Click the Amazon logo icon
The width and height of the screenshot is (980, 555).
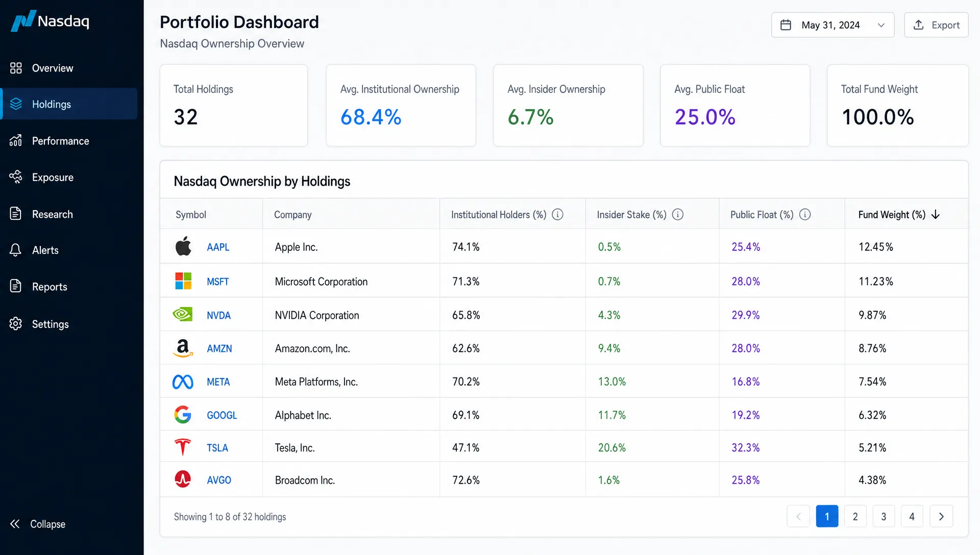tap(183, 348)
